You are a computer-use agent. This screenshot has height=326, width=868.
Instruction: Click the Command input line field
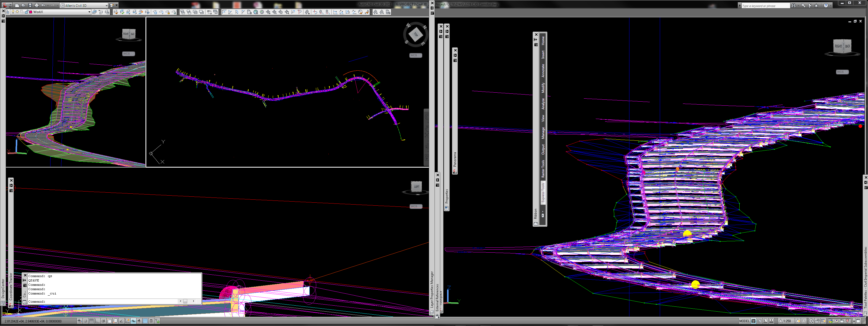[103, 301]
